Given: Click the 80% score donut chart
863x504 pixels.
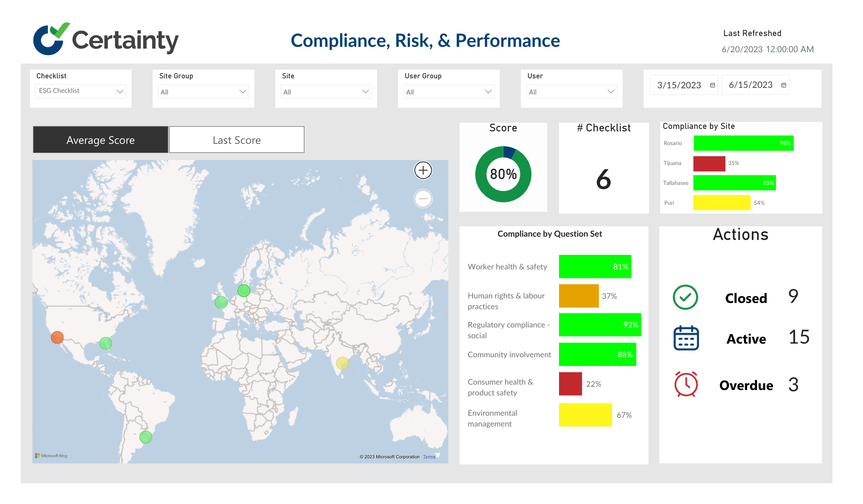Looking at the screenshot, I should point(503,174).
